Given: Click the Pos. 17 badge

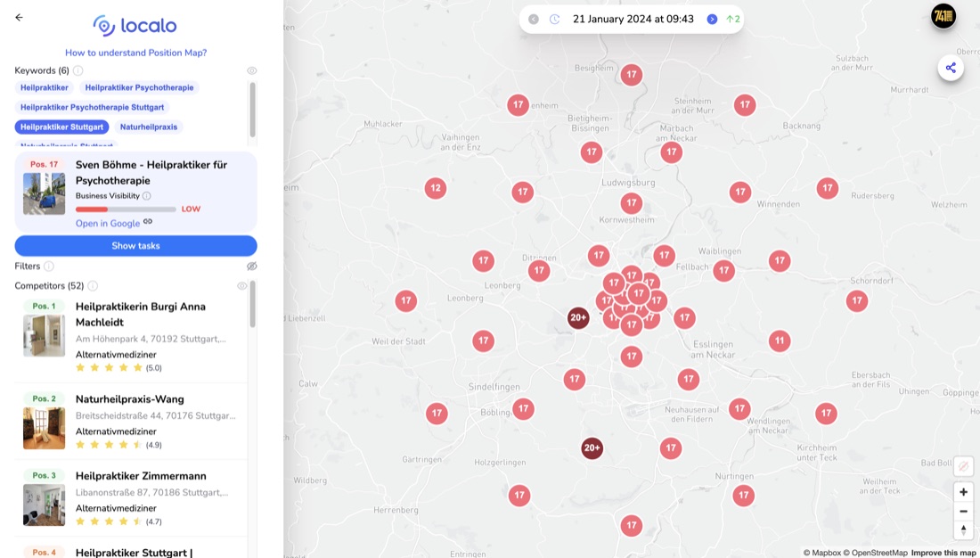Looking at the screenshot, I should point(44,165).
